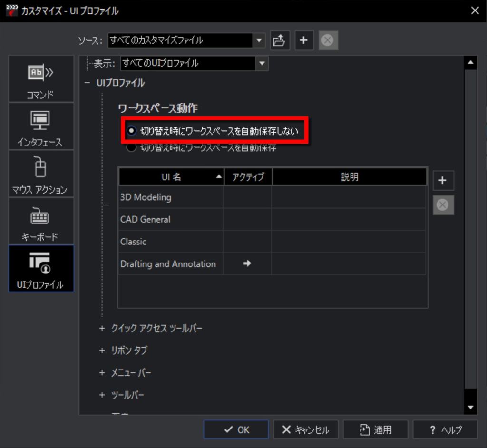Expand the リボン タブ node
The width and height of the screenshot is (487, 448).
102,351
